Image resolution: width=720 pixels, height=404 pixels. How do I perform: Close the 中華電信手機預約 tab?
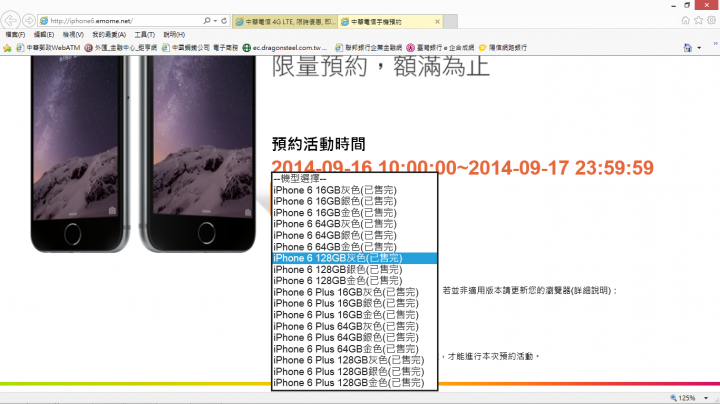[x=437, y=22]
